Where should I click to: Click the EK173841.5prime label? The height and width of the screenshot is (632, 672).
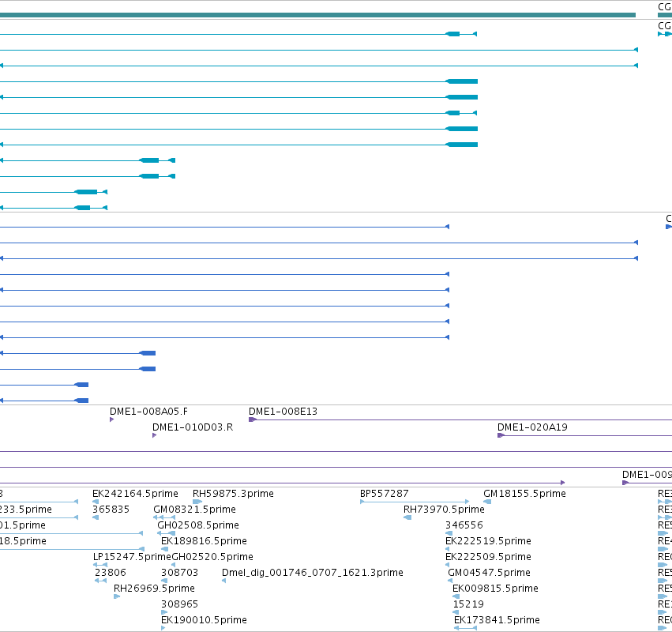pos(497,620)
